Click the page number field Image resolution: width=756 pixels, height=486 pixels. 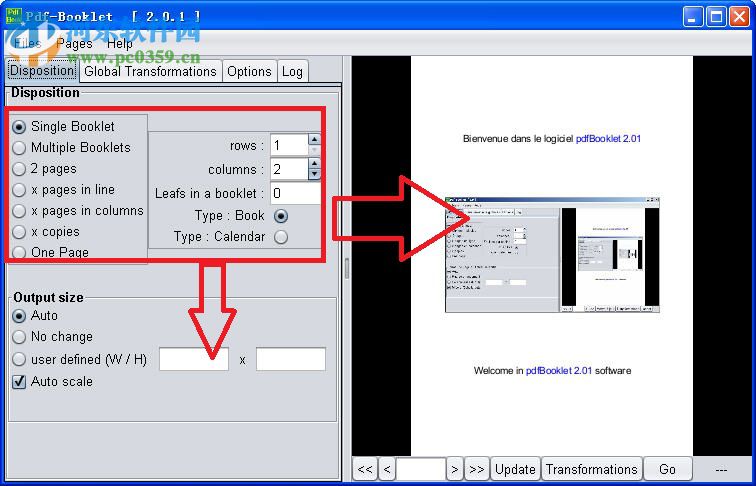[421, 469]
